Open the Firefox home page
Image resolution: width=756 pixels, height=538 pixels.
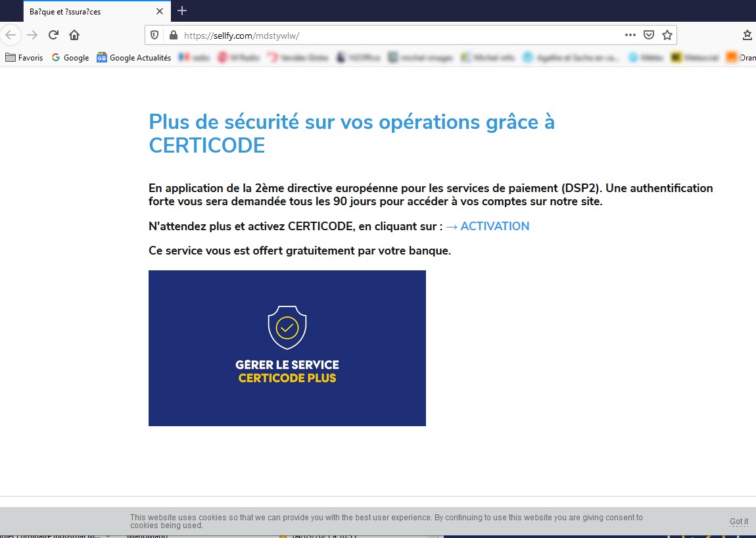[x=74, y=36]
